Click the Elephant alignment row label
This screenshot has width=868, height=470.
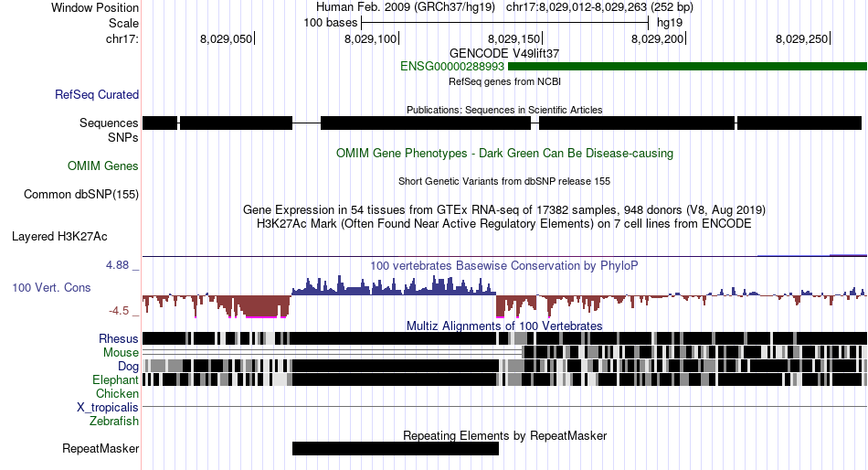[115, 379]
